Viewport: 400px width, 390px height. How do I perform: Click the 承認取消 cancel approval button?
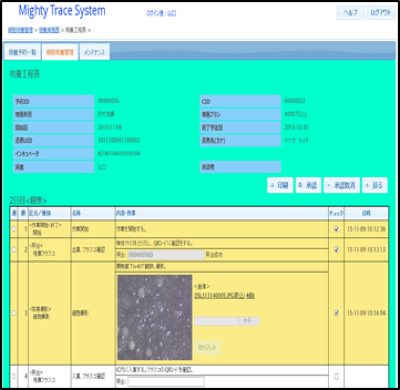(x=341, y=185)
